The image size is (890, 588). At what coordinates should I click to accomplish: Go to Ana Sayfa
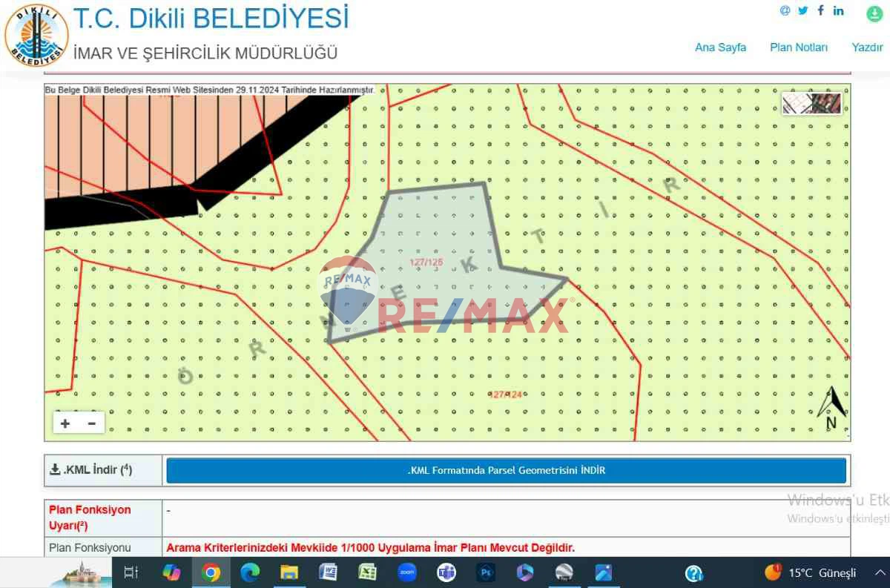pos(720,47)
